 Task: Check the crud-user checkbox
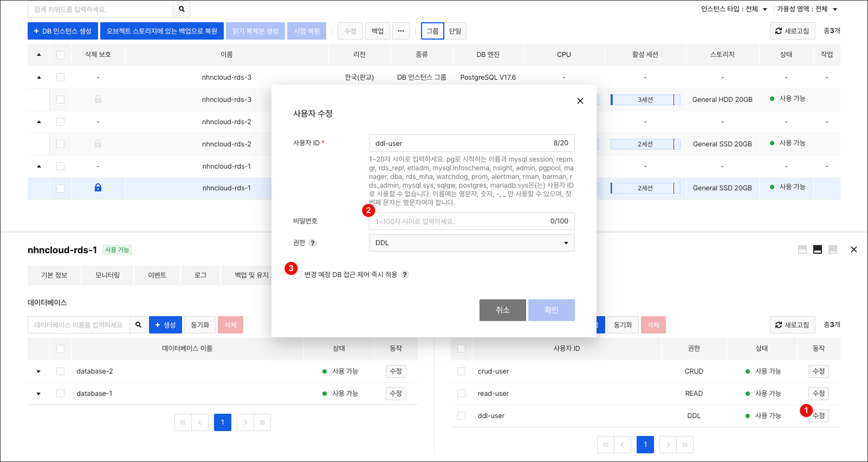click(461, 371)
